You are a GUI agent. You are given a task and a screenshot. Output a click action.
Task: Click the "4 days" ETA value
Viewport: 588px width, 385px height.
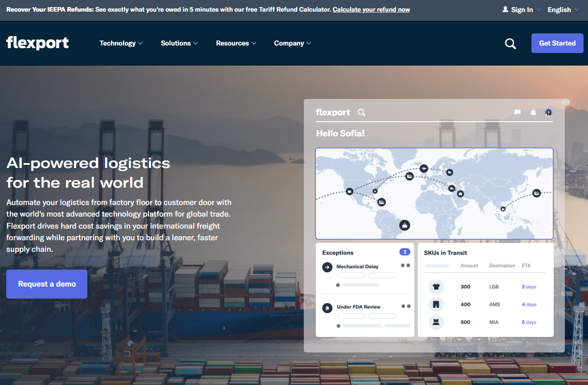click(529, 304)
